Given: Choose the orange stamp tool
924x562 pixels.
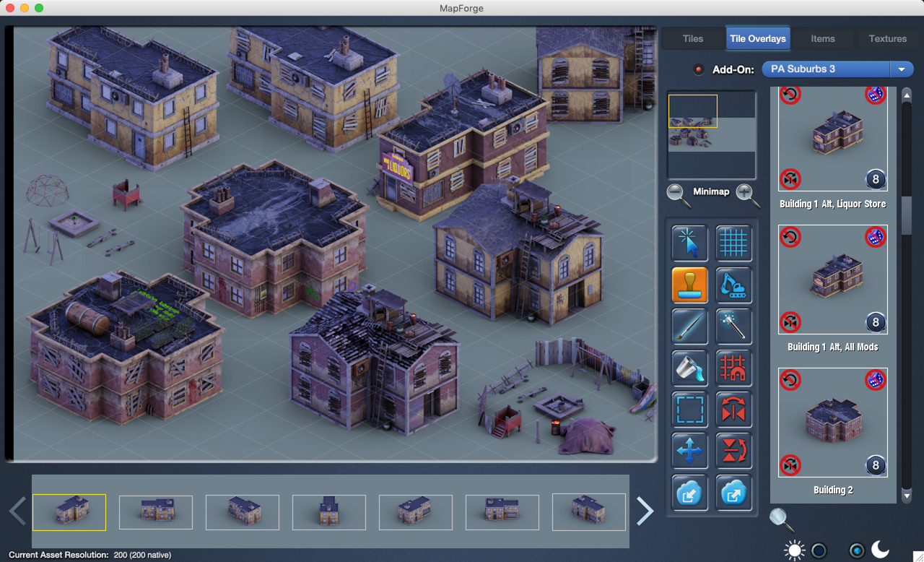Looking at the screenshot, I should 689,285.
